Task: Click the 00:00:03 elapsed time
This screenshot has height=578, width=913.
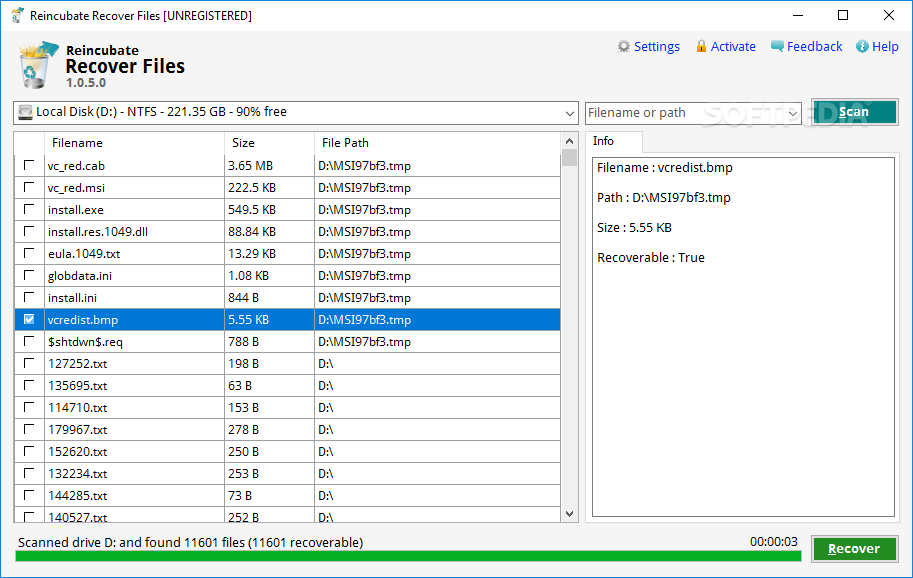Action: (x=773, y=542)
